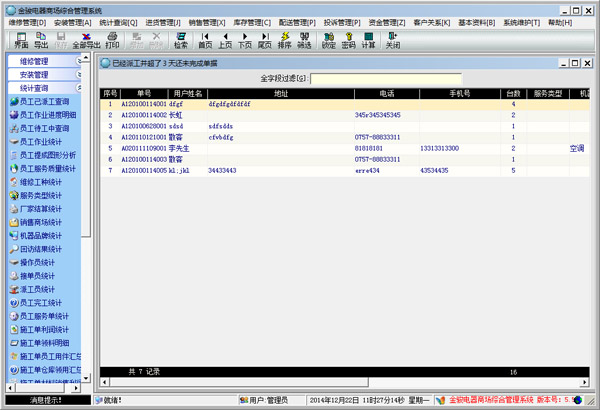Click the 检索 (Search) toolbar icon

click(180, 39)
